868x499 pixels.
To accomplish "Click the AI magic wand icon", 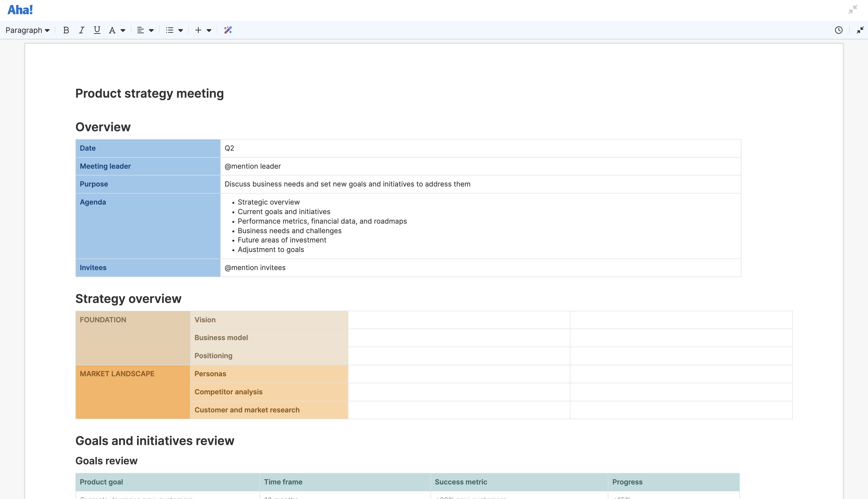I will click(228, 30).
